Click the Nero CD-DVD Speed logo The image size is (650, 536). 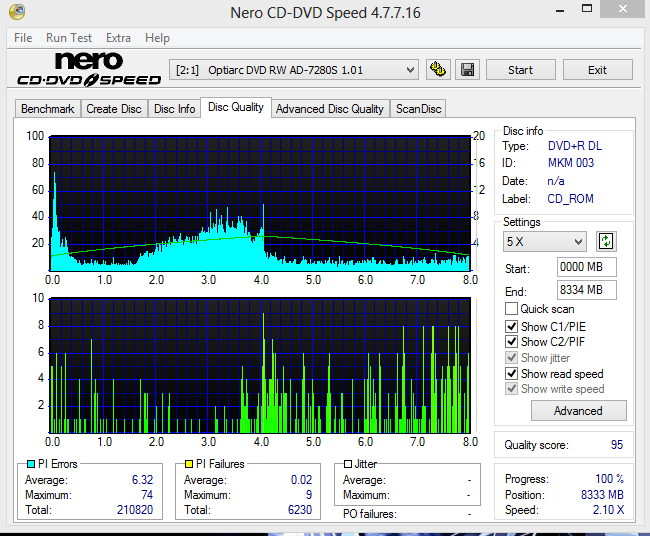[x=88, y=69]
